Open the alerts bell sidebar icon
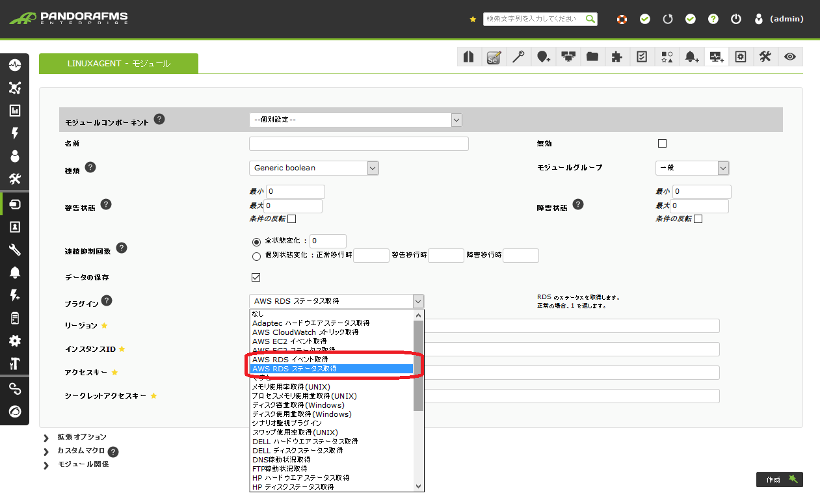The image size is (820, 504). (x=14, y=272)
